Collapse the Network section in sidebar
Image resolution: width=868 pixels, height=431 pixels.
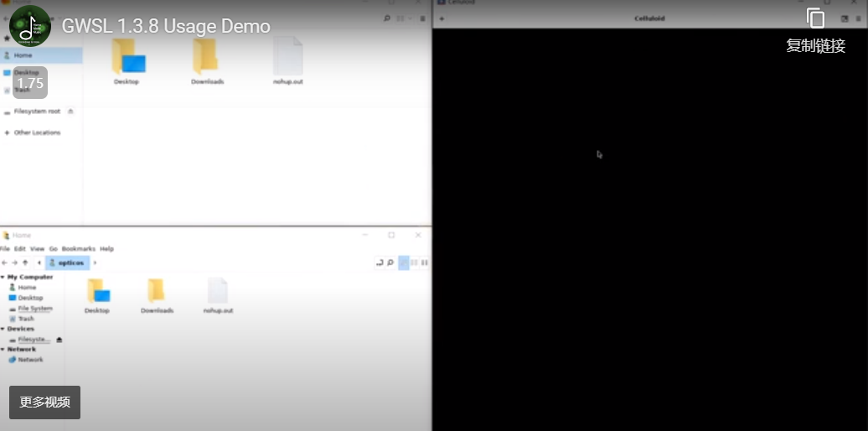click(x=3, y=349)
